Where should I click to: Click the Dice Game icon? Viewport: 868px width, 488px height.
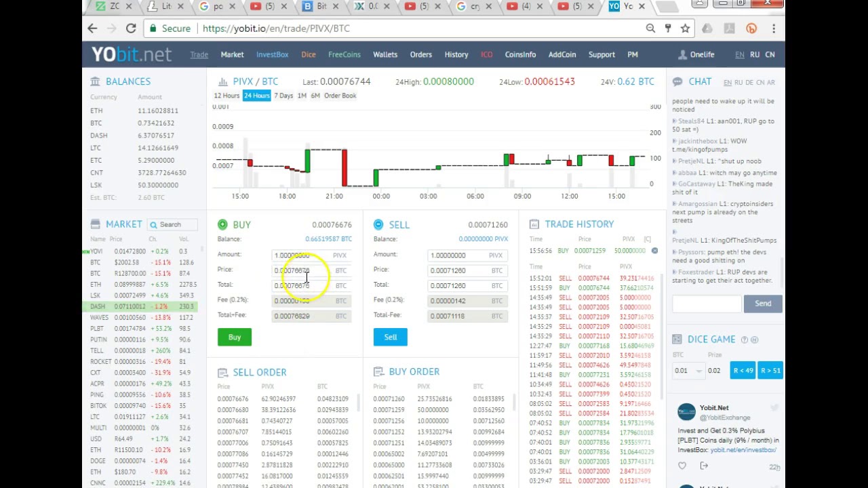(677, 339)
